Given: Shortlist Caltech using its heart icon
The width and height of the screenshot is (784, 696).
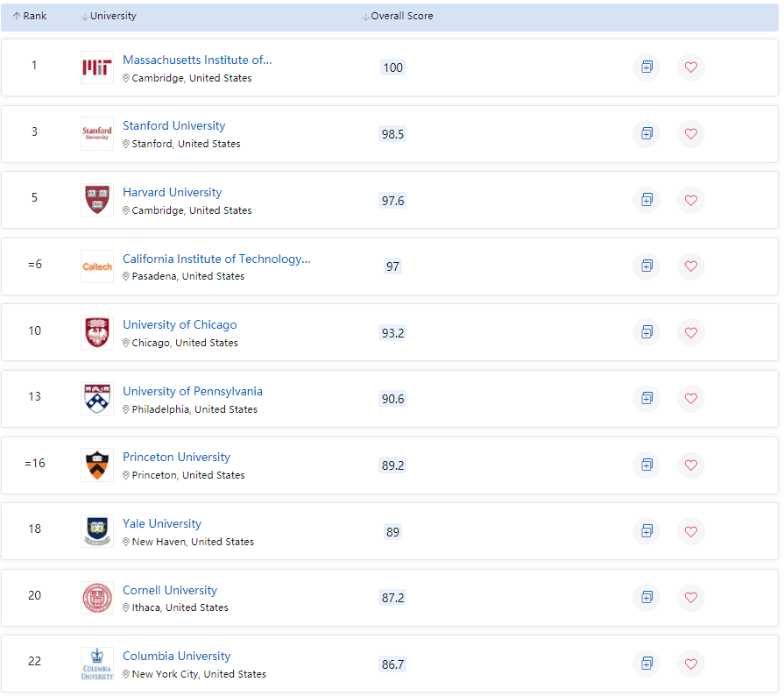Looking at the screenshot, I should 690,266.
